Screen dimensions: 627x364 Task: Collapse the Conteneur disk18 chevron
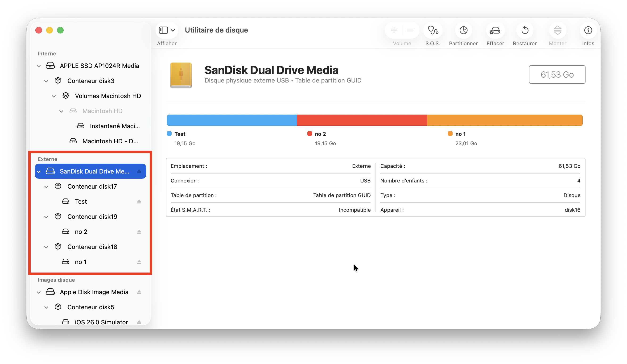[46, 247]
